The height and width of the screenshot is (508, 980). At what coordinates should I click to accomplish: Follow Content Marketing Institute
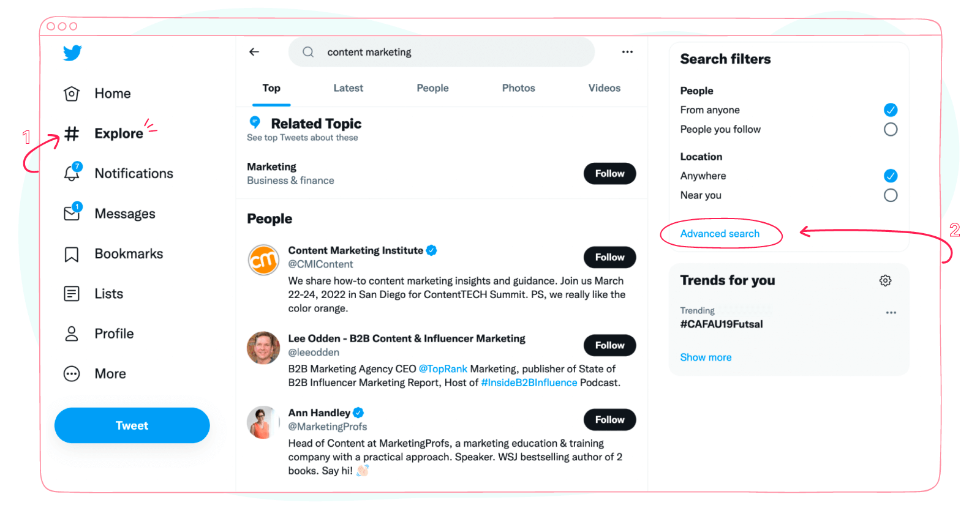pyautogui.click(x=609, y=257)
